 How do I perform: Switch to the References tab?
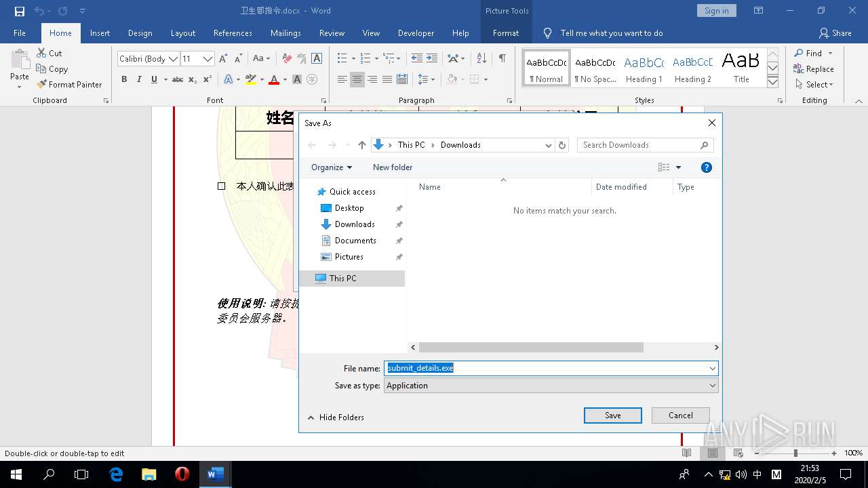tap(233, 33)
